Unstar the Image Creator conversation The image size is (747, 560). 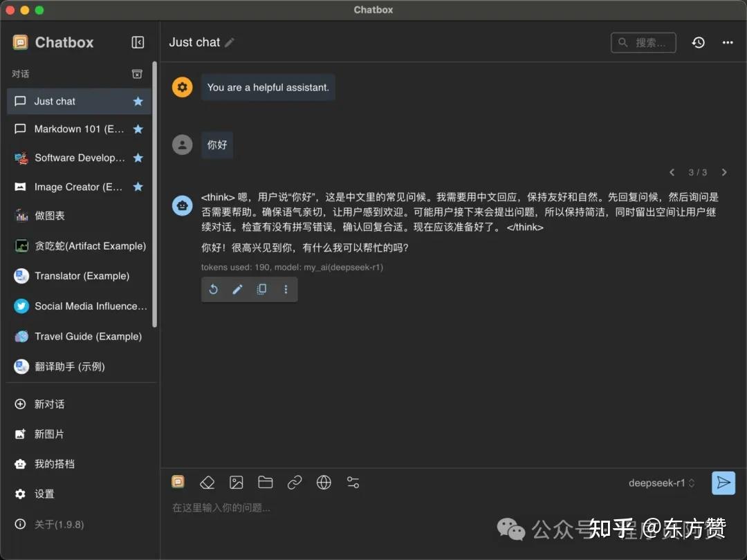[138, 187]
